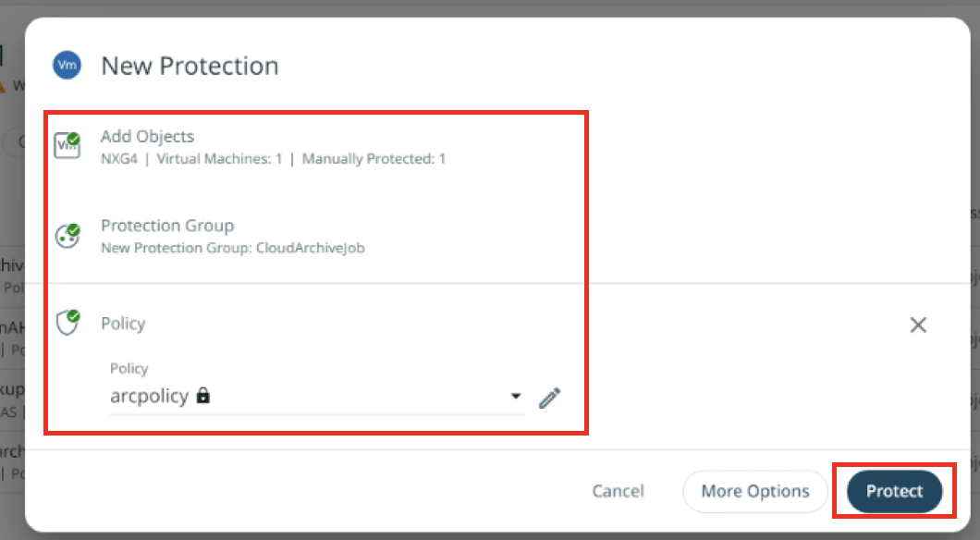
Task: Click the Protect button
Action: click(x=894, y=491)
